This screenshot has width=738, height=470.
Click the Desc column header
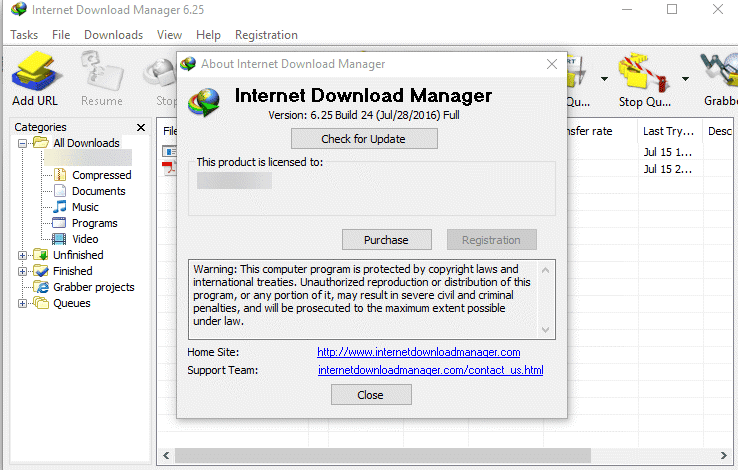point(720,131)
